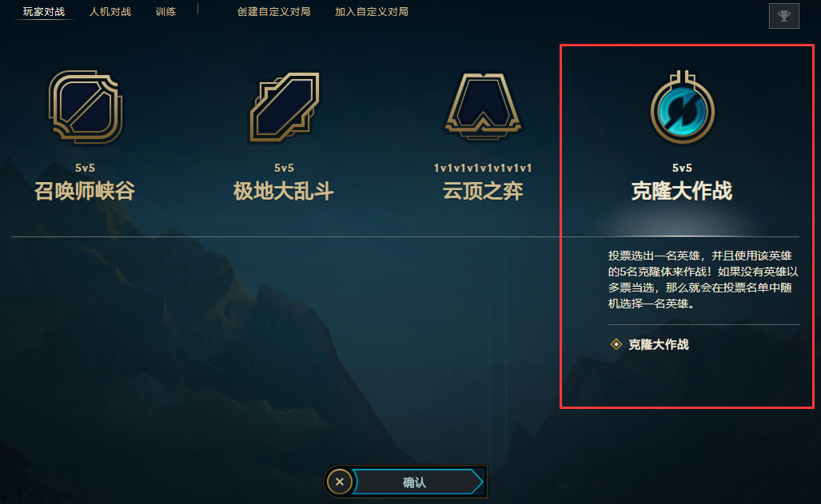Open 创建自定义对局 tab
Image resolution: width=821 pixels, height=504 pixels.
coord(274,11)
